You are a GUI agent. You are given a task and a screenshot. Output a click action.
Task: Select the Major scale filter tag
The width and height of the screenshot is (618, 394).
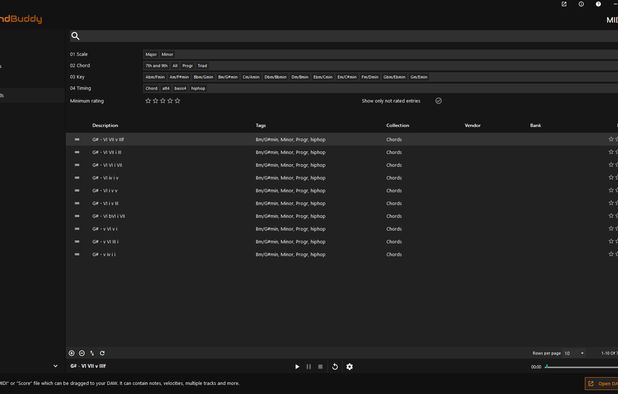pyautogui.click(x=151, y=54)
